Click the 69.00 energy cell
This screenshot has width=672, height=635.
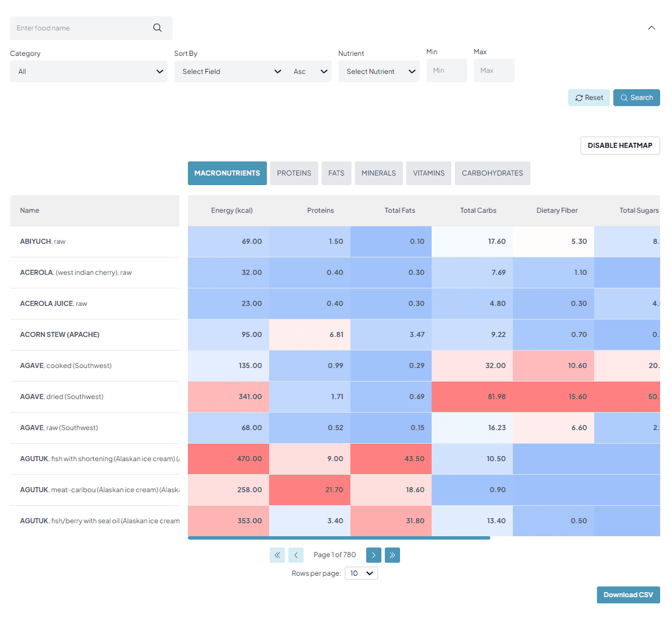(x=229, y=242)
